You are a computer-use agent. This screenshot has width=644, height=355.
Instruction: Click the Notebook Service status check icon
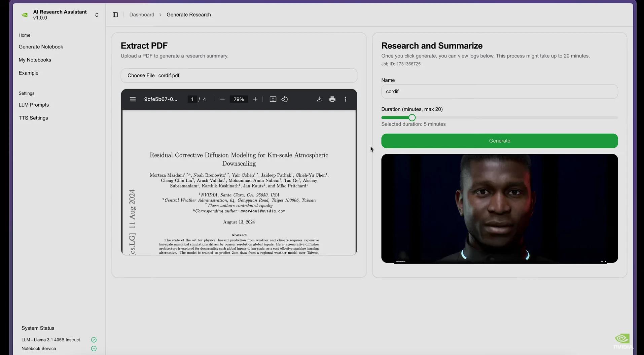(x=94, y=349)
